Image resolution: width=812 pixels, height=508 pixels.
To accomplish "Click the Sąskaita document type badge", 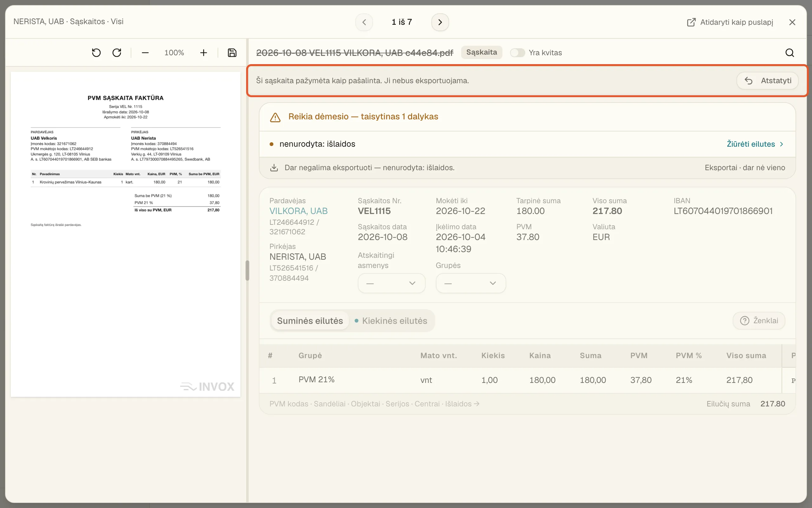I will 481,52.
